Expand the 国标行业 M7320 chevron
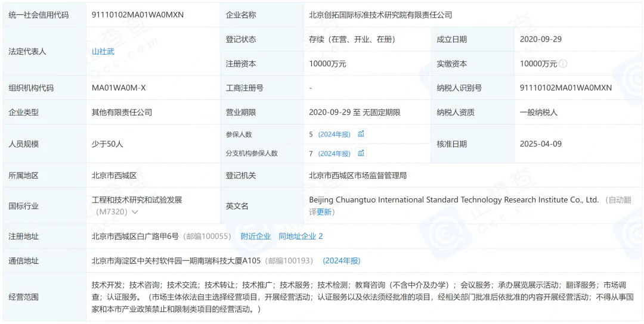Screen dimensions: 644x324 coord(134,212)
